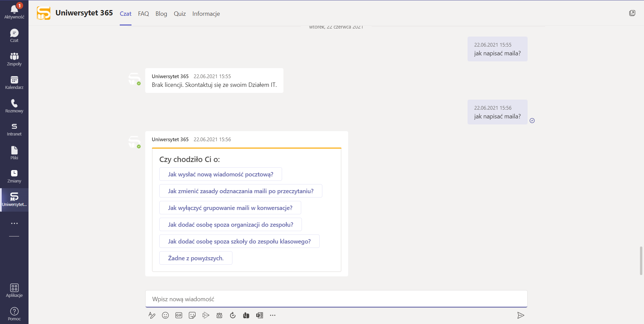The image size is (644, 324).
Task: Click the meeting scheduling icon in the compose toolbar
Action: click(219, 315)
